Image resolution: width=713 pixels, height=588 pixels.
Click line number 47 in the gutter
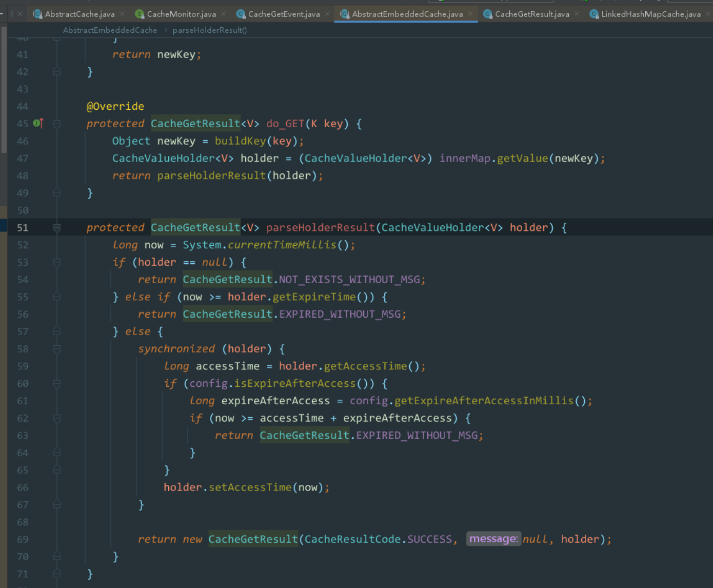tap(23, 158)
